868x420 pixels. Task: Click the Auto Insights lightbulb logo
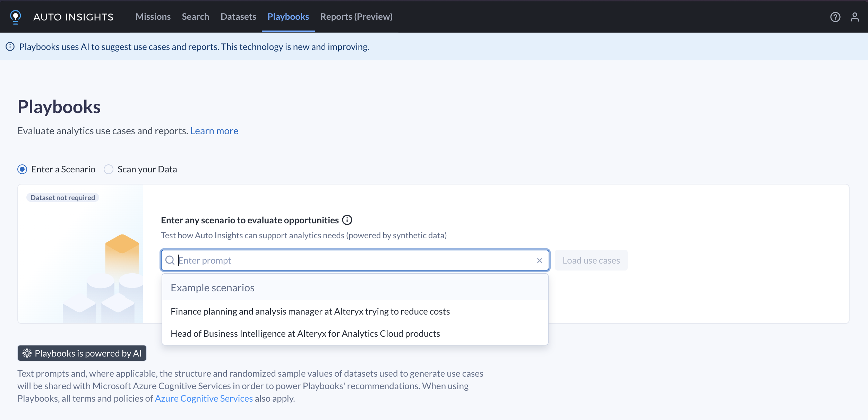click(x=15, y=17)
